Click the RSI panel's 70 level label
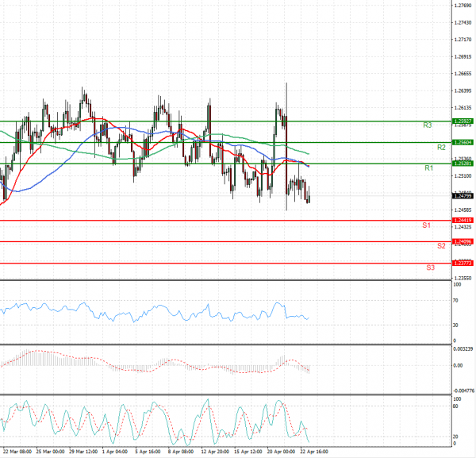Screen dimensions: 476x458 click(455, 300)
